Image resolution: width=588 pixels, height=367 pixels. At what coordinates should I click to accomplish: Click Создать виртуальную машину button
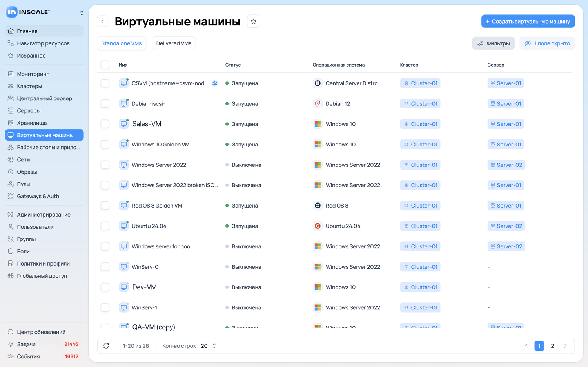pyautogui.click(x=528, y=21)
